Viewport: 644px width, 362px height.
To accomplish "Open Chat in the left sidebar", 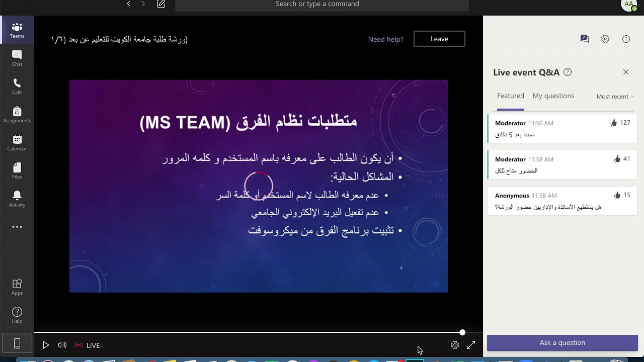I will (x=17, y=58).
